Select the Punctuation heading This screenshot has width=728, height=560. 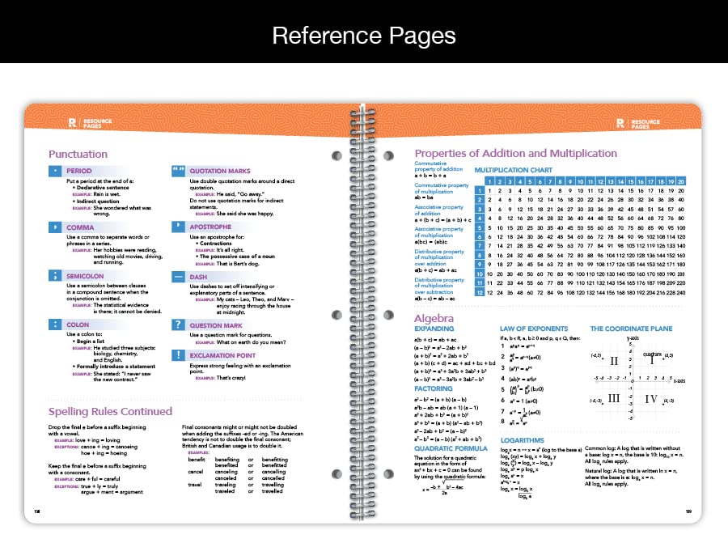point(78,155)
